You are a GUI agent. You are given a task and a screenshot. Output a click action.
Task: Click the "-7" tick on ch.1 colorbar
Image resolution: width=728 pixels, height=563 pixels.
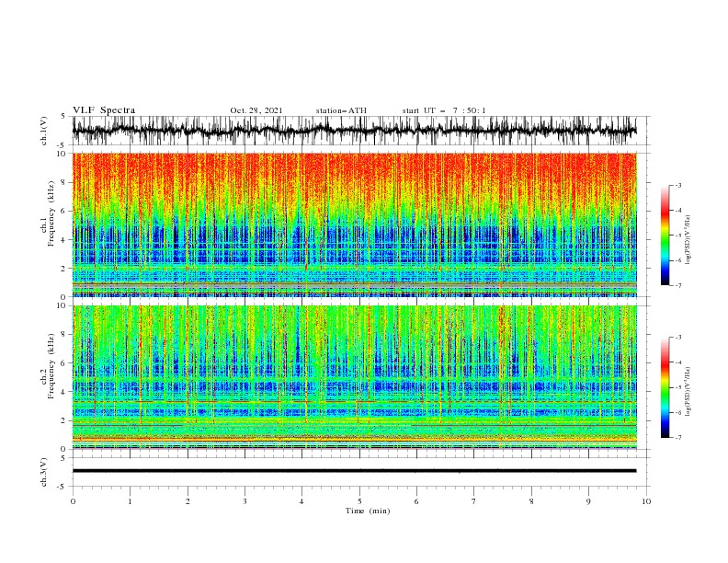[x=677, y=285]
